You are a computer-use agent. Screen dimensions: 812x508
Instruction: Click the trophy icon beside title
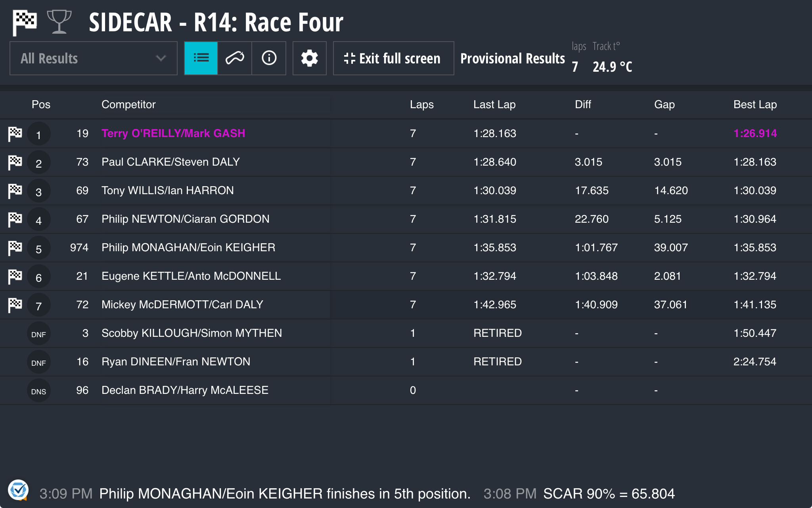(x=59, y=22)
